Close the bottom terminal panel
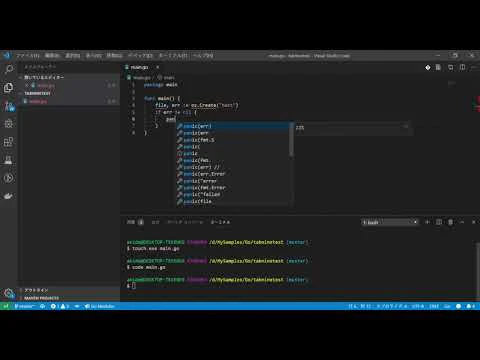 pos(474,222)
